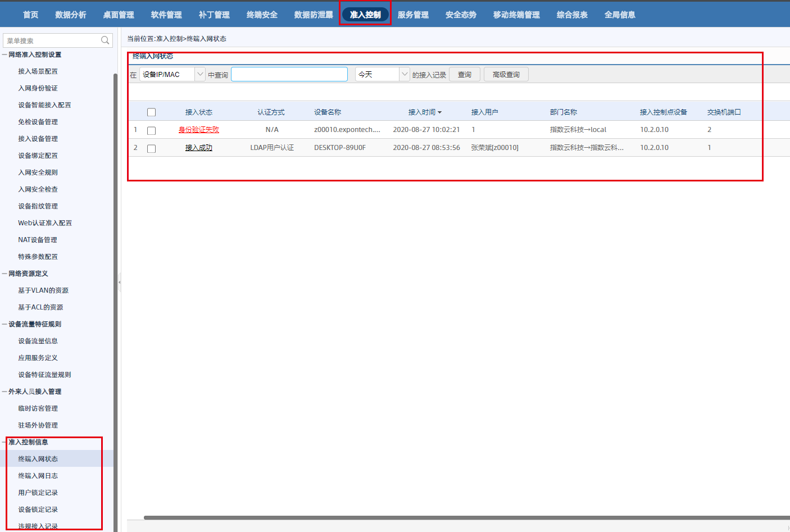Switch to 数据分析 top menu
Screen dimensions: 790x532
tap(71, 15)
